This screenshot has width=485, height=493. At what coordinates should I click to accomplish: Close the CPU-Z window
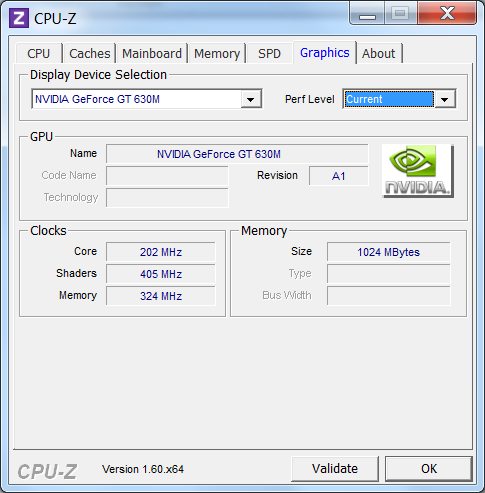pyautogui.click(x=447, y=13)
